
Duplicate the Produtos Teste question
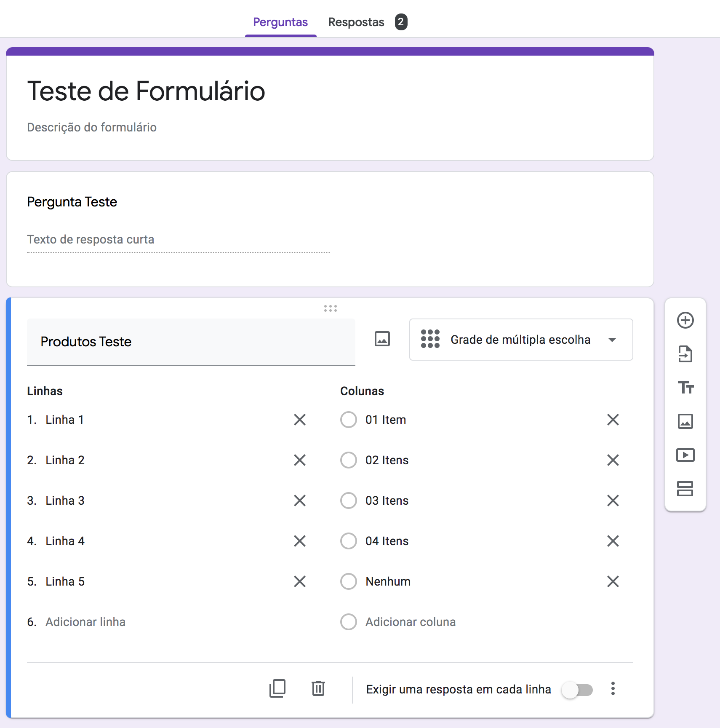(277, 689)
